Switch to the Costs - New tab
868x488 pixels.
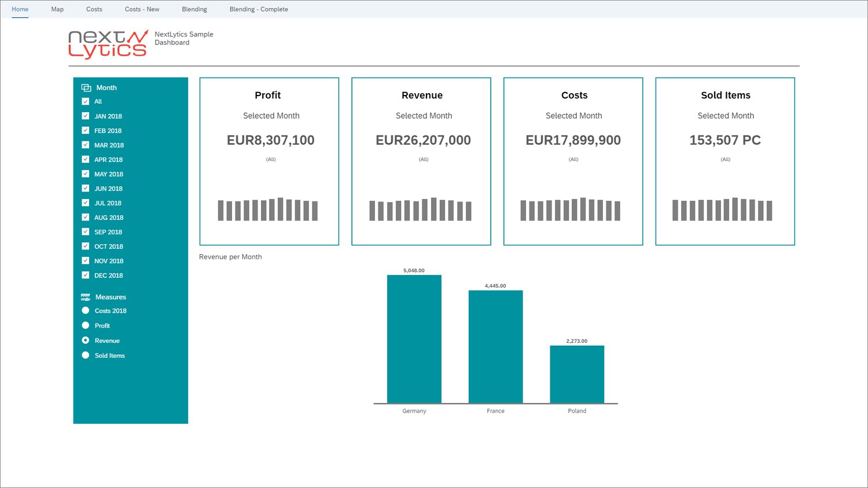142,9
